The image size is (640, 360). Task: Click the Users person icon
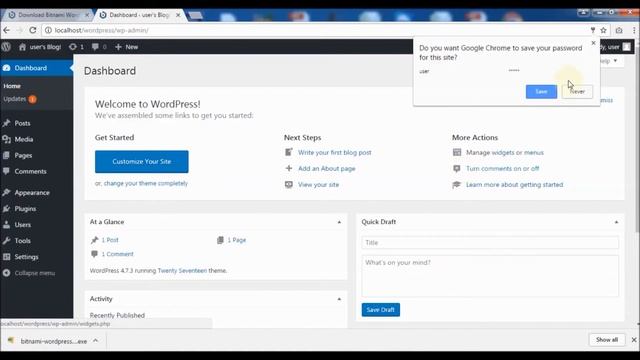pos(6,224)
